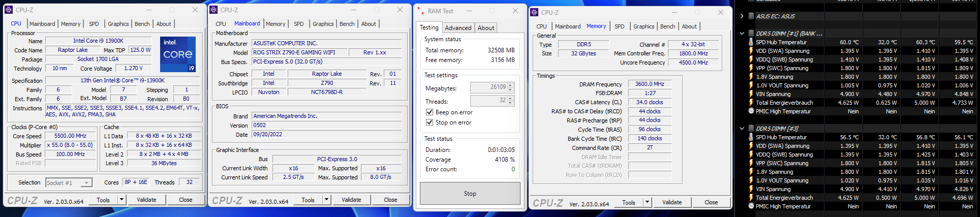Click the Stop button in RAM Test

(x=470, y=194)
